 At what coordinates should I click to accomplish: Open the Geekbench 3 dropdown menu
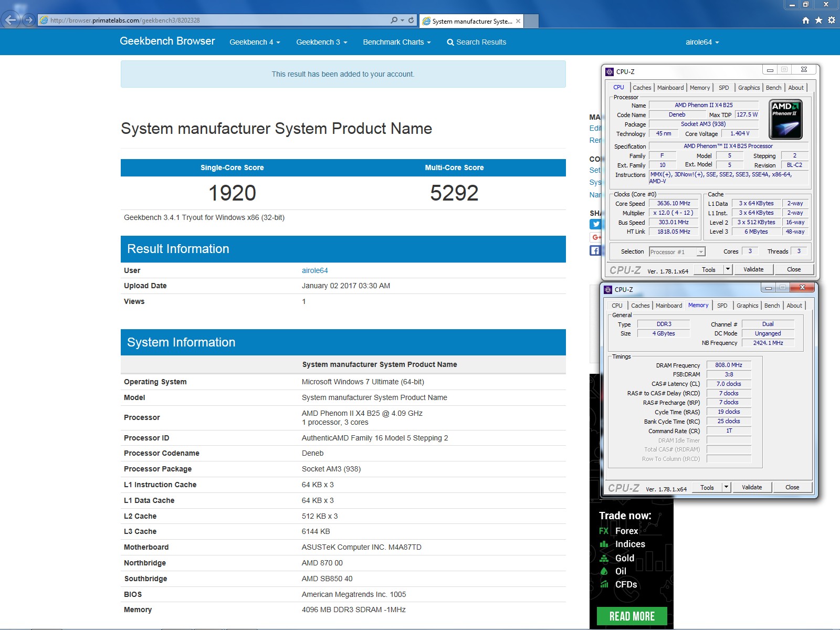click(321, 42)
